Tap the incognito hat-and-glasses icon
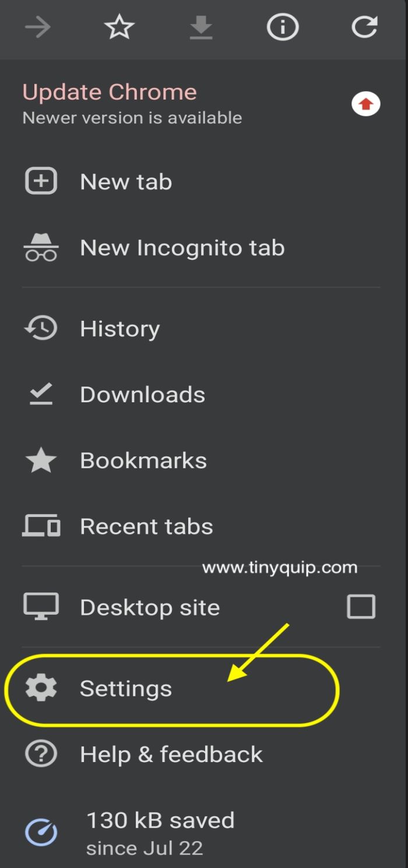Screen dimensions: 408x868 pyautogui.click(x=41, y=248)
